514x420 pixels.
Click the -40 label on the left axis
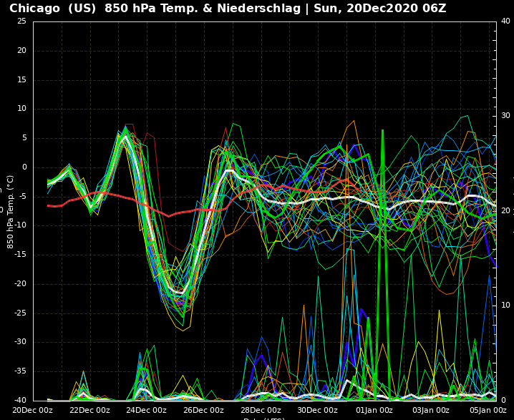click(19, 400)
